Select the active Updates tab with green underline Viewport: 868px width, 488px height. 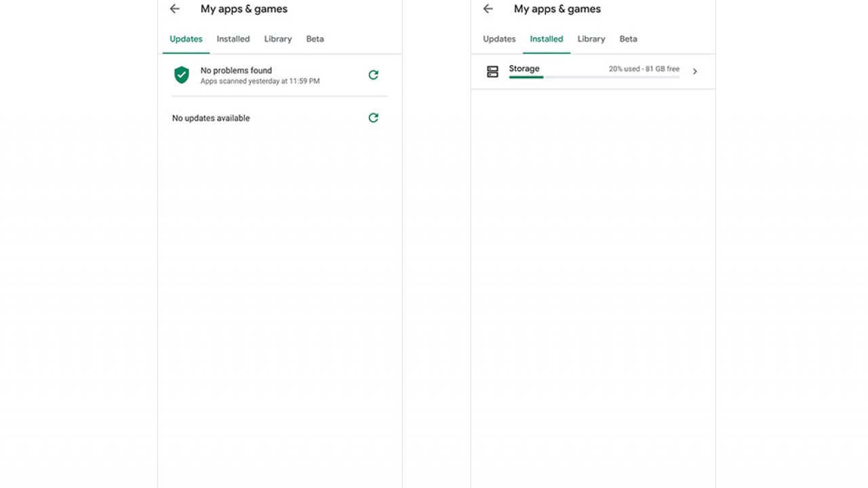coord(186,39)
